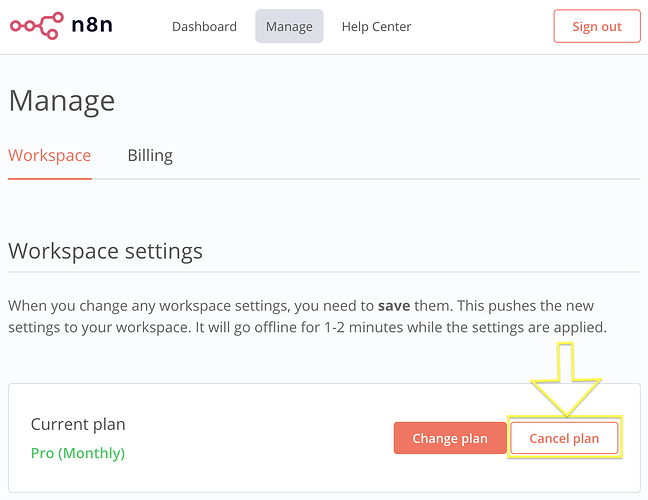Click the Manage page title
The width and height of the screenshot is (648, 500).
[62, 100]
